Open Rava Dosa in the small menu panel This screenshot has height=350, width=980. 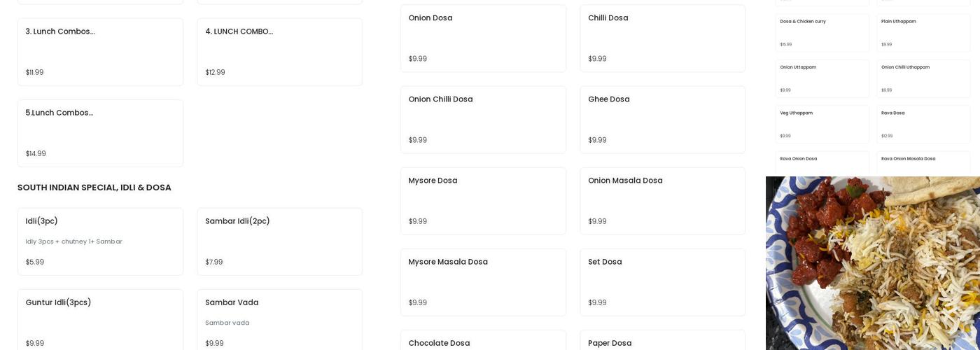pos(923,124)
